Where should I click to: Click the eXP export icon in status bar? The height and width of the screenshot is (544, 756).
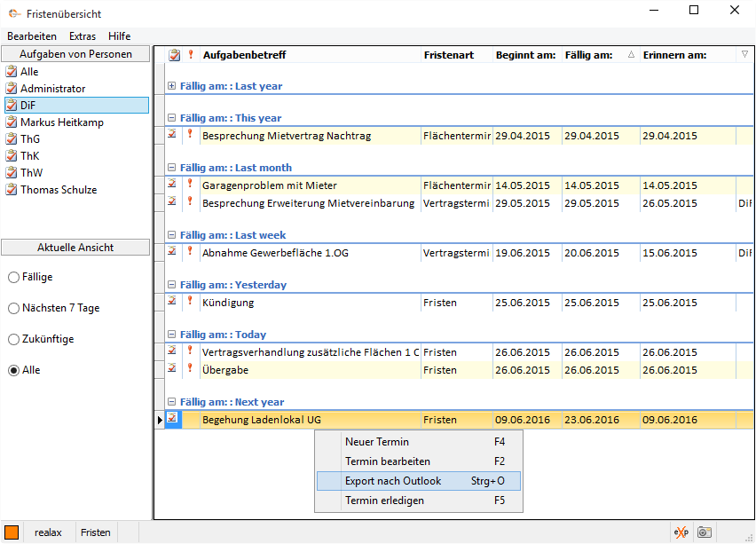(x=681, y=532)
